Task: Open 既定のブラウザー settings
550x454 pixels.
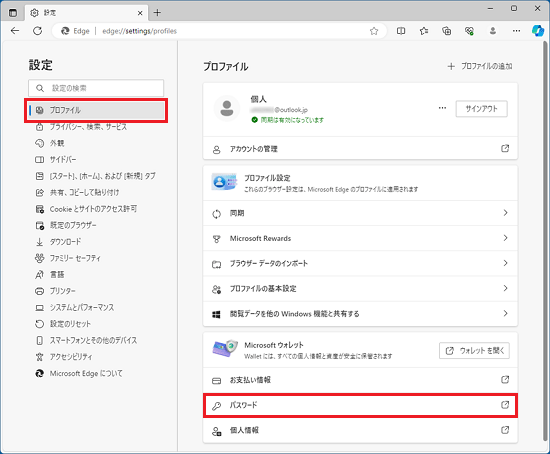Action: 66,225
